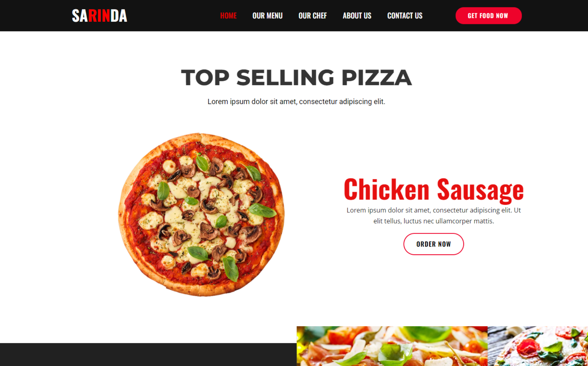Screen dimensions: 588x366
Task: Click a green basil leaf on the pizza
Action: point(262,210)
